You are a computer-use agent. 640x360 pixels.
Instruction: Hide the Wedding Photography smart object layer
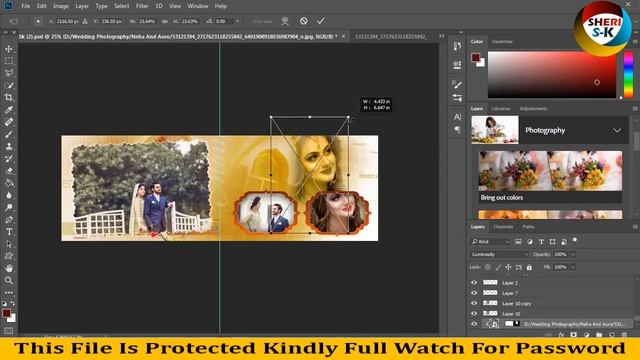474,324
